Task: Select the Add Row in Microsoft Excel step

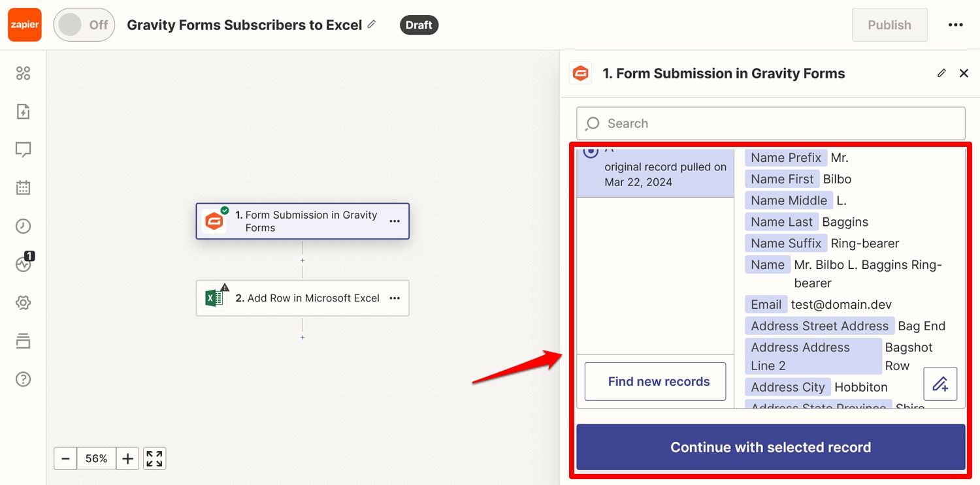Action: (x=302, y=298)
